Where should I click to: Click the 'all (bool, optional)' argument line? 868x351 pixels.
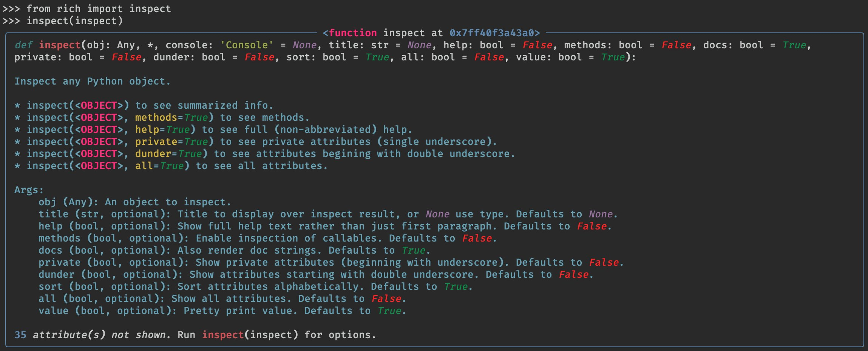(222, 299)
